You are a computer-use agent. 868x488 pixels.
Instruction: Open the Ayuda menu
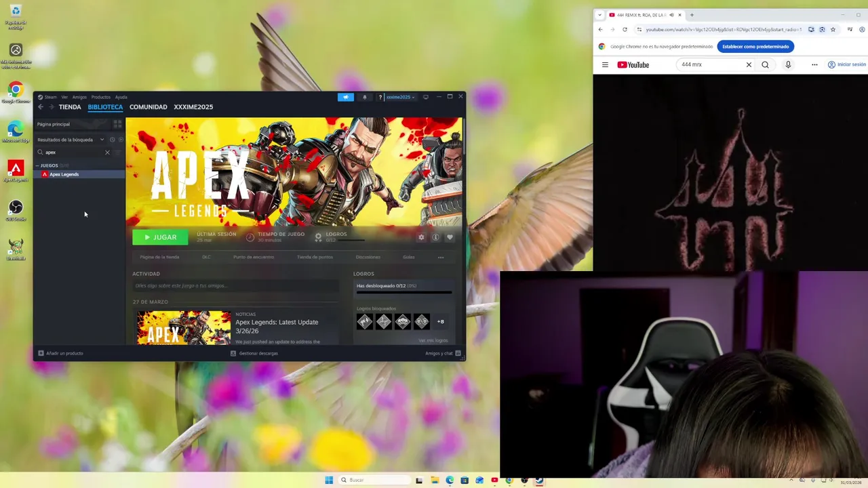[121, 97]
